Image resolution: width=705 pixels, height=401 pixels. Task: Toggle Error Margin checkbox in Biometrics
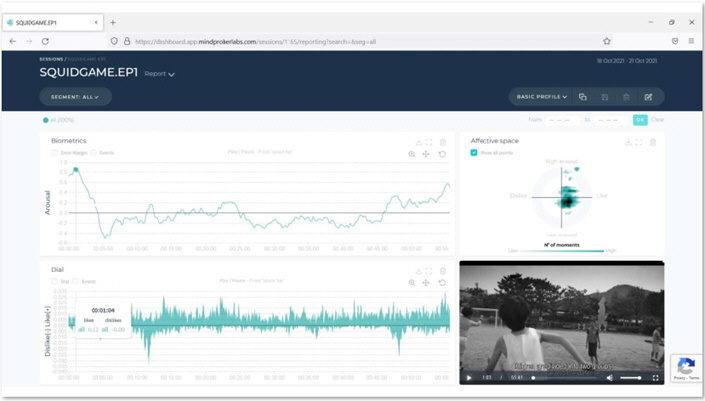tap(54, 153)
